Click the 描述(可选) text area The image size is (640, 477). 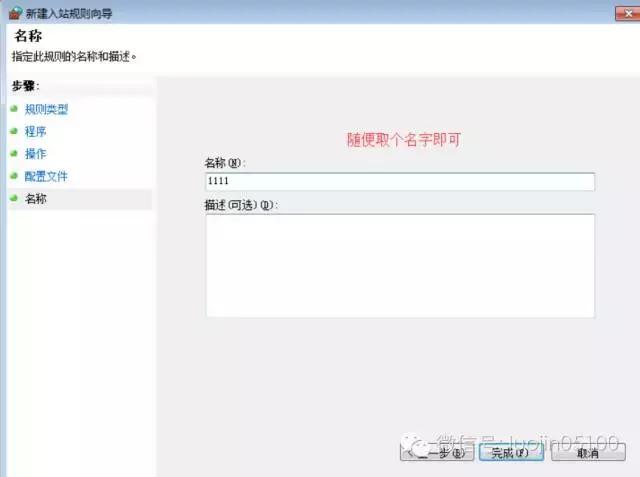(400, 265)
